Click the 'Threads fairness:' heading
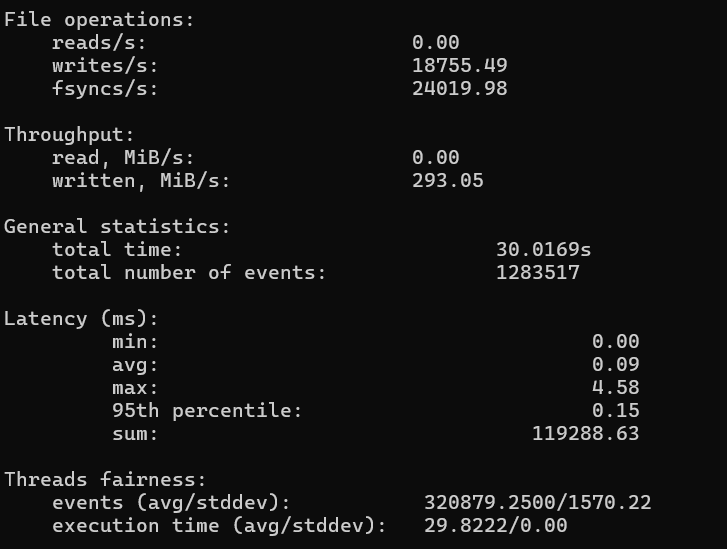The height and width of the screenshot is (549, 727). [105, 480]
